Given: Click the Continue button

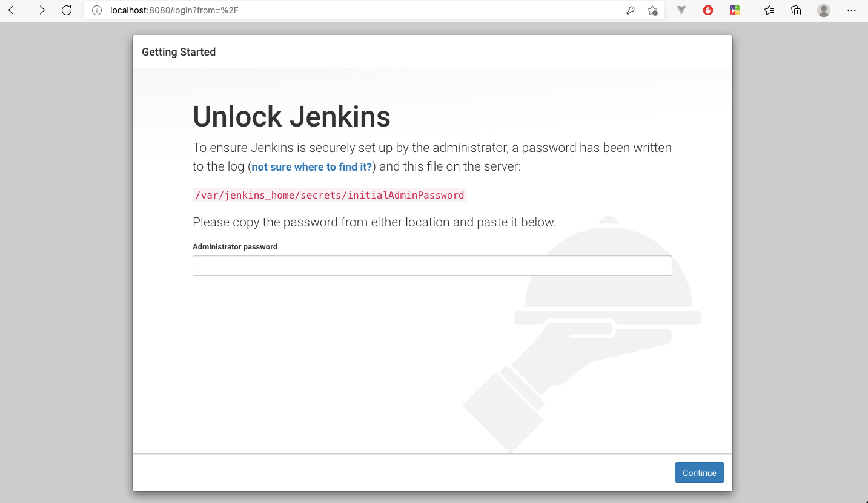Looking at the screenshot, I should coord(700,473).
